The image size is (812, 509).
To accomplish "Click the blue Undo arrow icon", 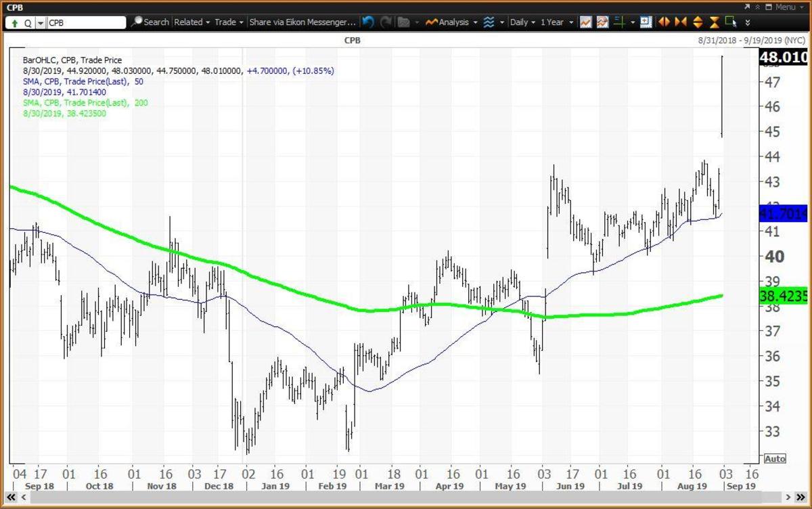I will click(x=368, y=22).
